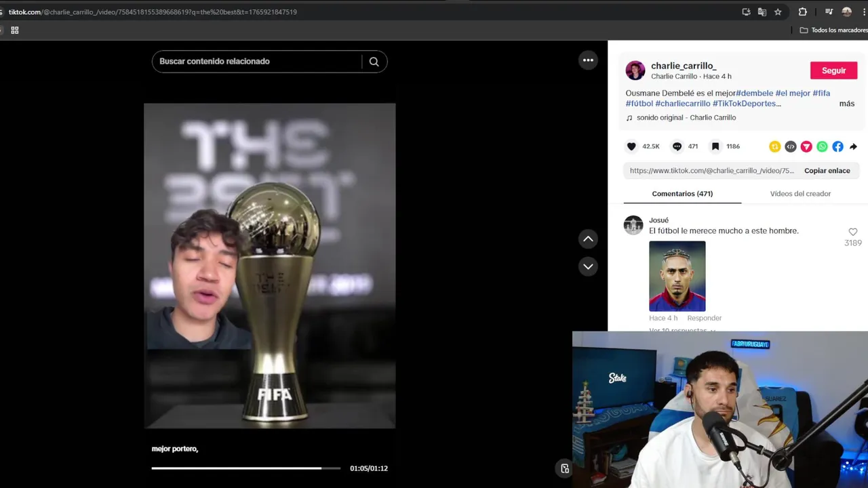The height and width of the screenshot is (488, 868).
Task: Open the #charliecarrillo hashtag link
Action: click(683, 104)
